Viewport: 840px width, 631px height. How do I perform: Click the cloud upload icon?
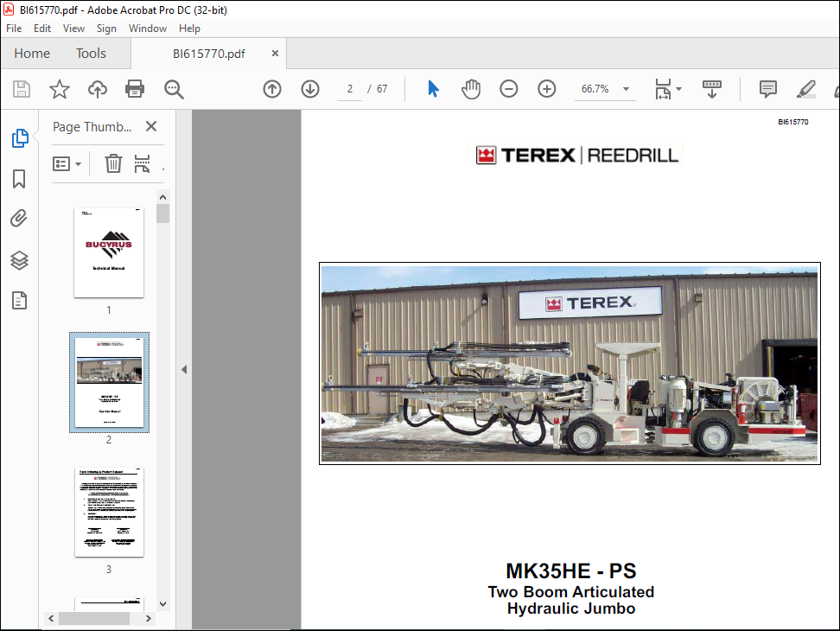point(97,89)
